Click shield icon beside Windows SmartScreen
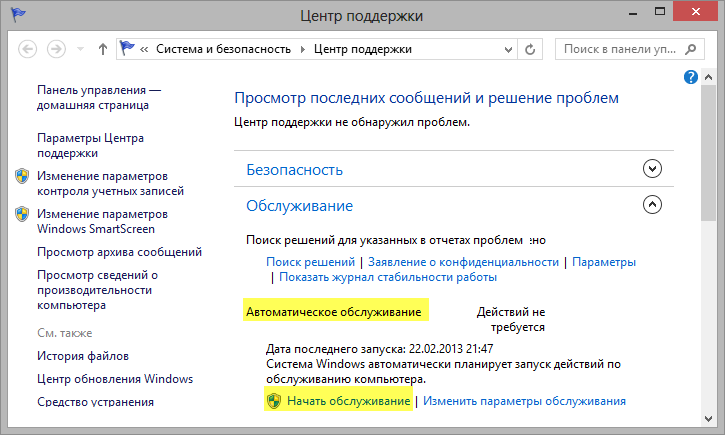 point(22,214)
